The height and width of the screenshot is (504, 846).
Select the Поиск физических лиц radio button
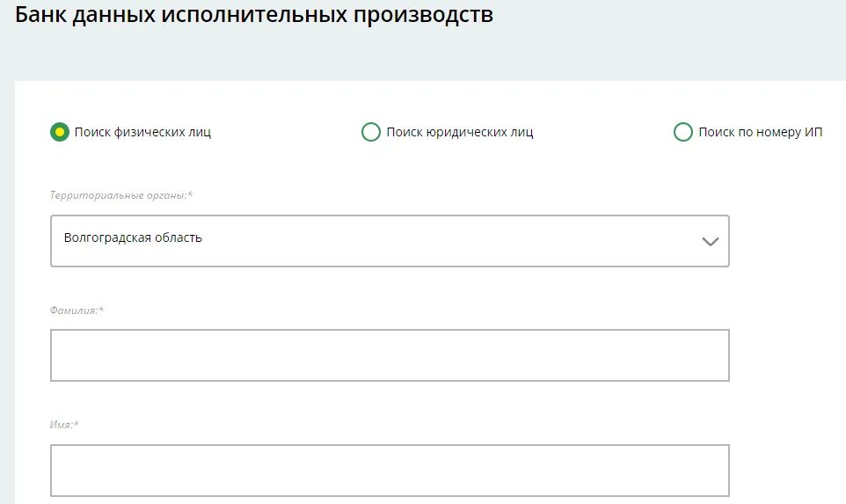tap(59, 132)
